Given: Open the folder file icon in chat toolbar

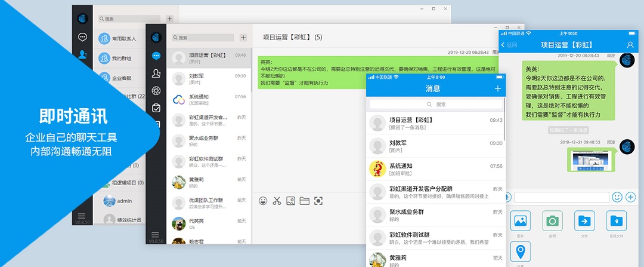Looking at the screenshot, I should (304, 201).
